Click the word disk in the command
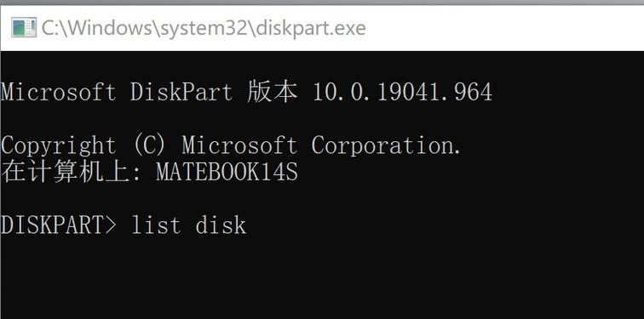Screen dimensions: 644x319 (x=221, y=225)
